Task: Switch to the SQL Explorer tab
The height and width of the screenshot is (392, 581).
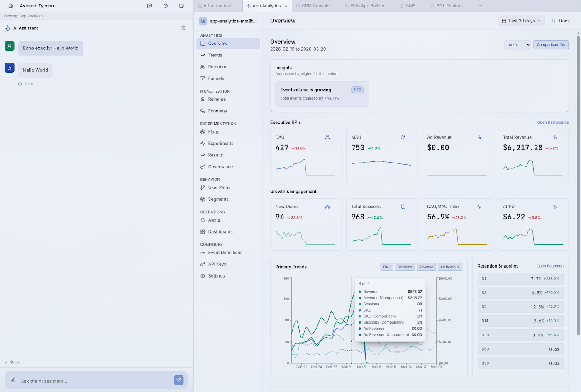Action: point(447,6)
